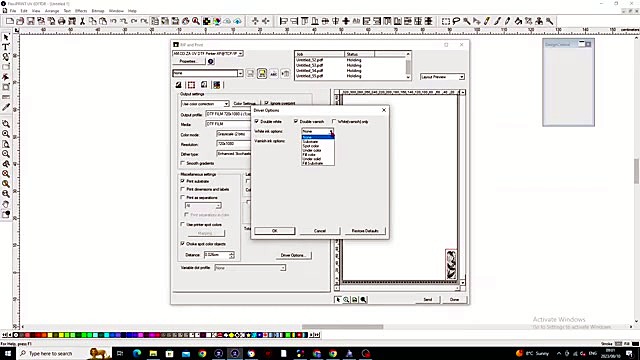Click the highlighted yellow icon beside preset dropdown
Image resolution: width=640 pixels, height=360 pixels.
click(x=262, y=73)
